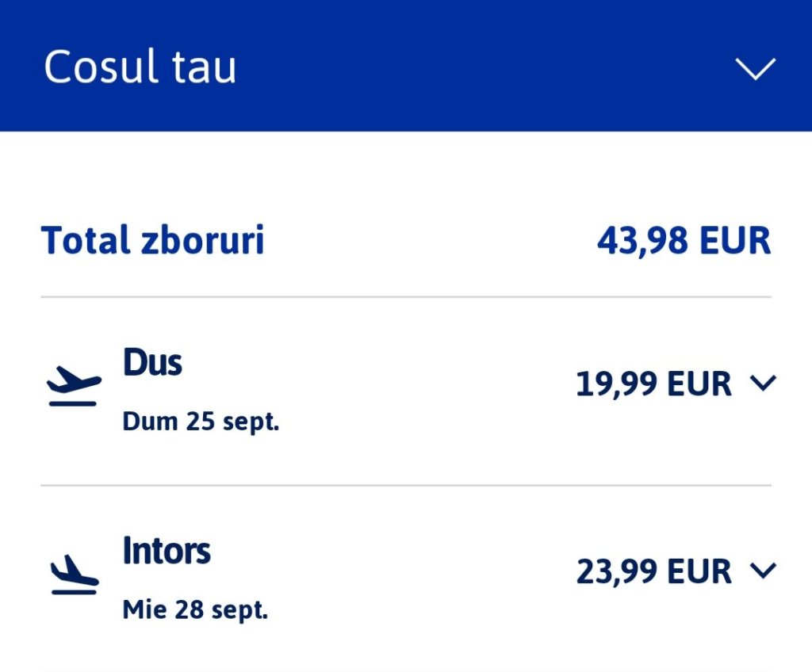Select the 23,99 EUR return price

pyautogui.click(x=653, y=571)
